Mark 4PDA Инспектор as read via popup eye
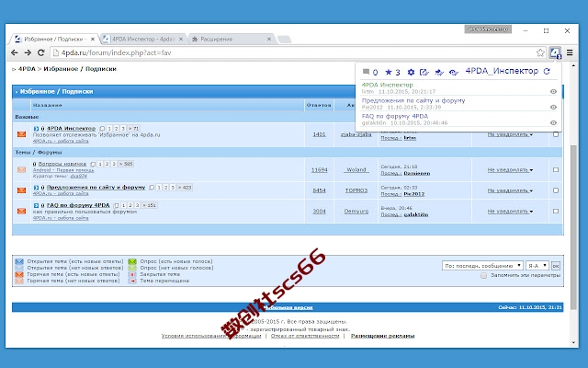 [x=553, y=92]
